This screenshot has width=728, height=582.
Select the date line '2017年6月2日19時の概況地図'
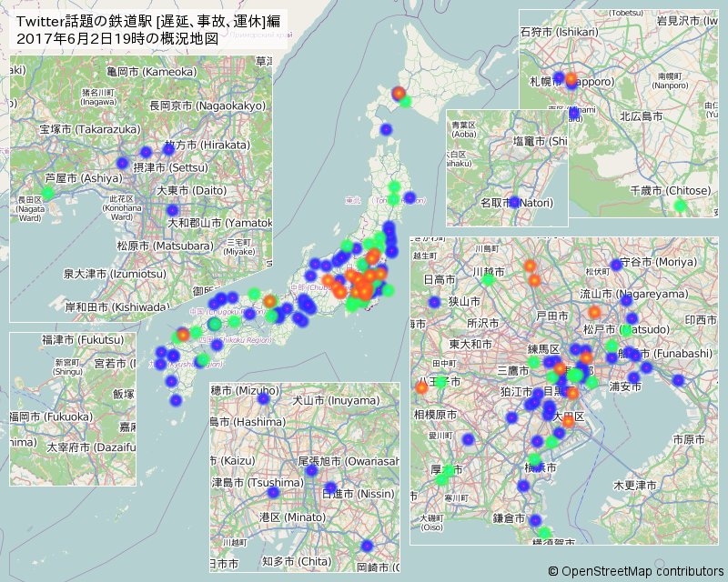(x=117, y=38)
